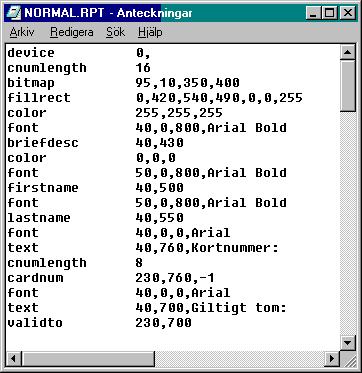The image size is (362, 373).
Task: Click the horizontal scrollbar right arrow
Action: [x=332, y=359]
